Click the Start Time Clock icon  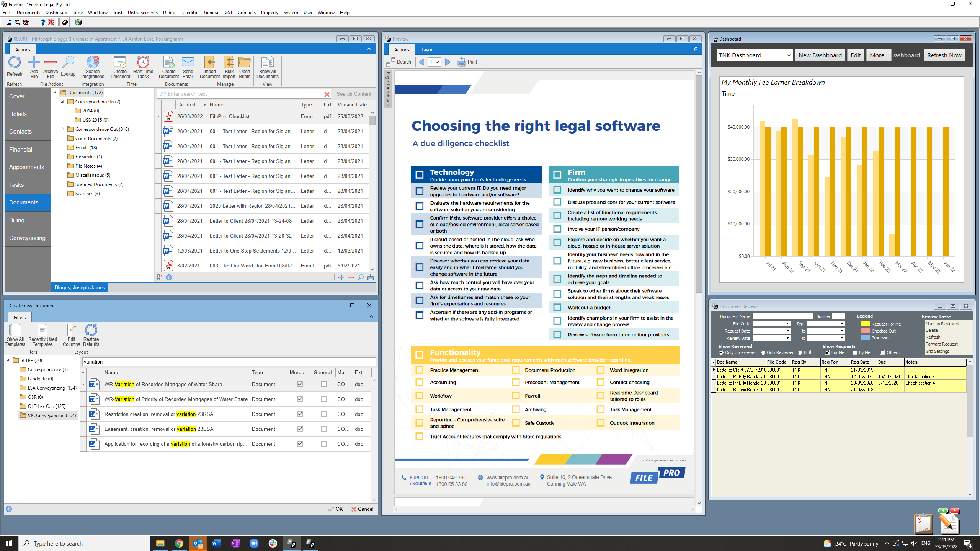click(x=143, y=62)
